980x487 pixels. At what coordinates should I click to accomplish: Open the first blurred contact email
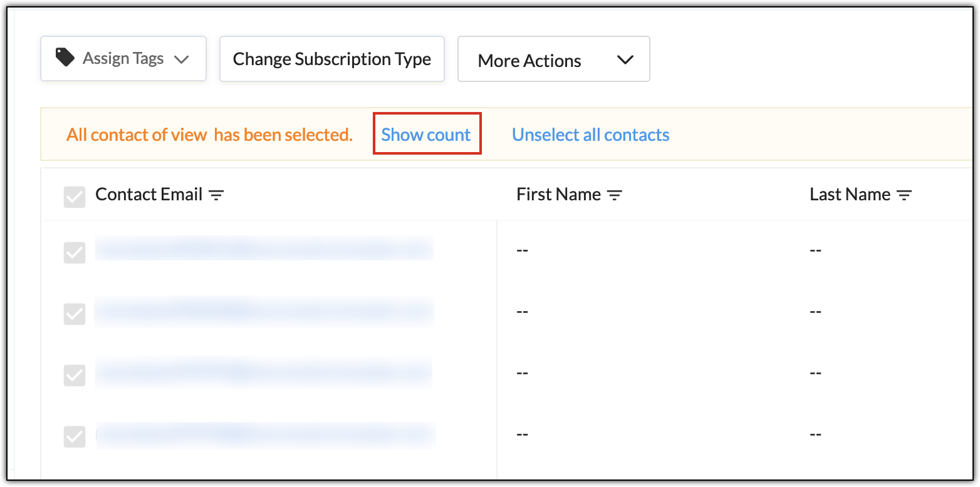(263, 249)
